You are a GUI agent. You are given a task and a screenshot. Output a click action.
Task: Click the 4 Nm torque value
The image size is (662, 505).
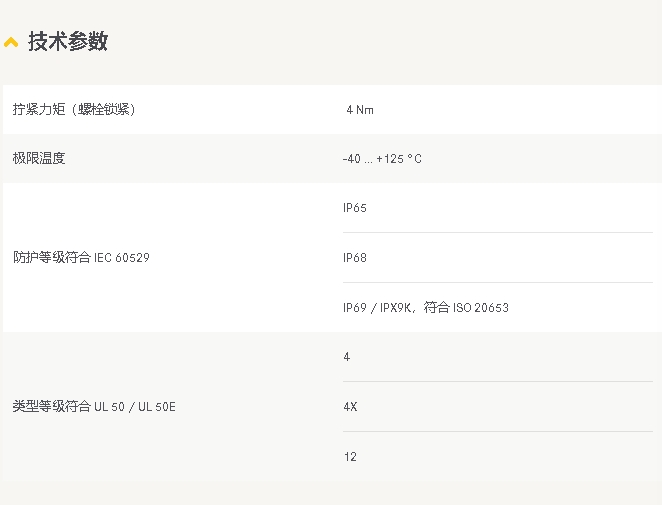click(359, 110)
